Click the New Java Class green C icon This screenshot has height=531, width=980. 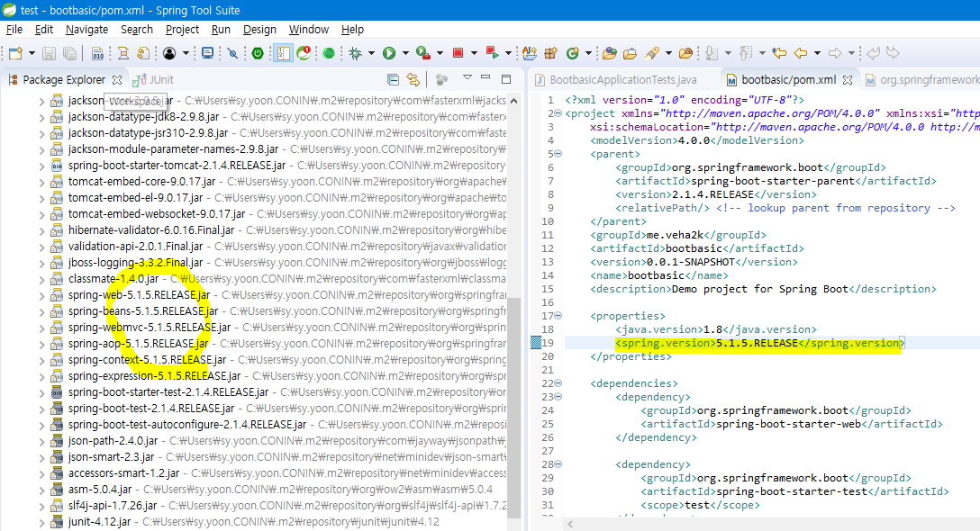[x=572, y=53]
